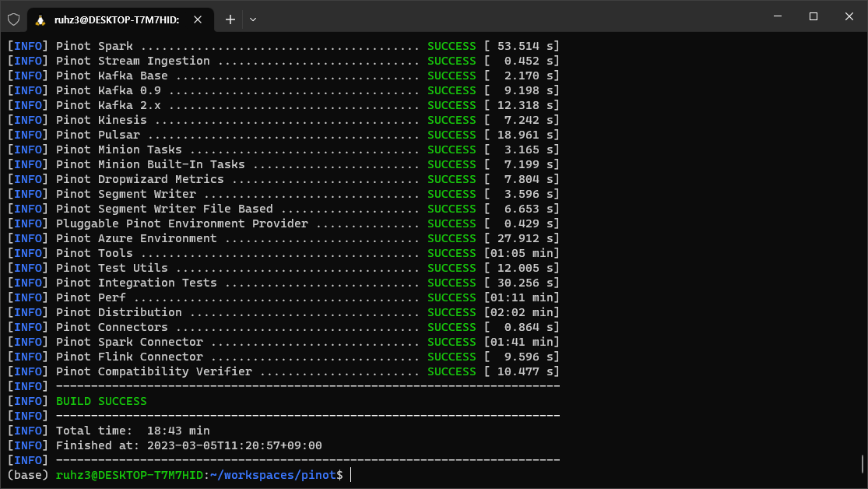Click 'Total time: 18:43 min' text
This screenshot has width=868, height=489.
coord(133,431)
